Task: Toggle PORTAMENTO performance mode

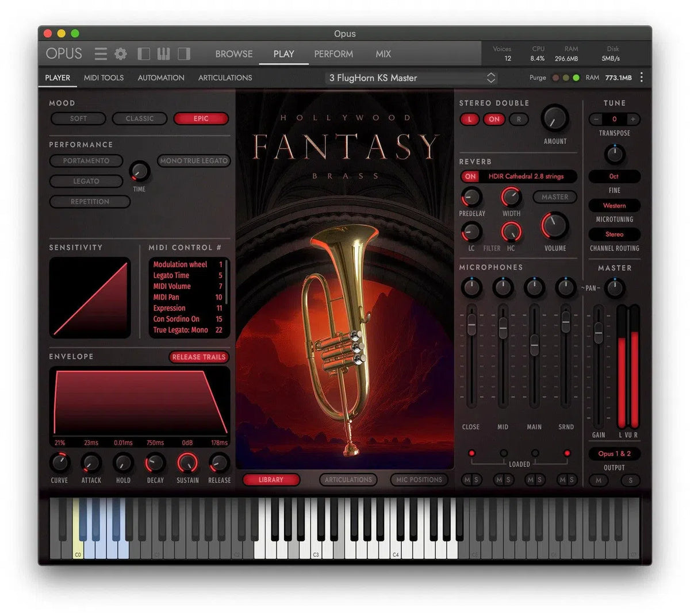Action: coord(86,161)
